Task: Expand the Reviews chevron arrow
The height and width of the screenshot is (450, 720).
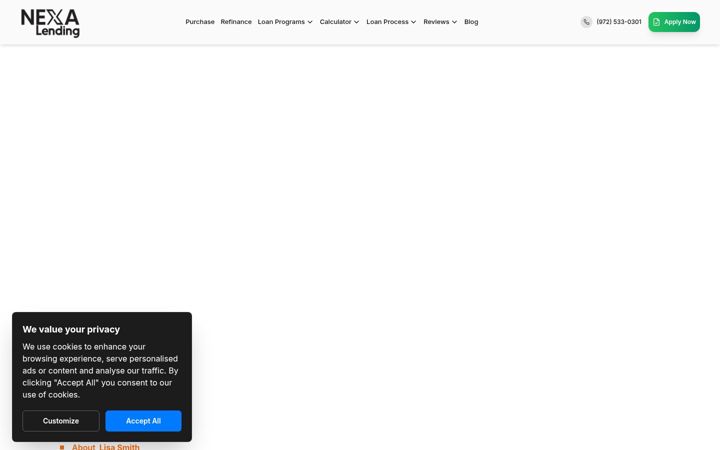Action: (454, 22)
